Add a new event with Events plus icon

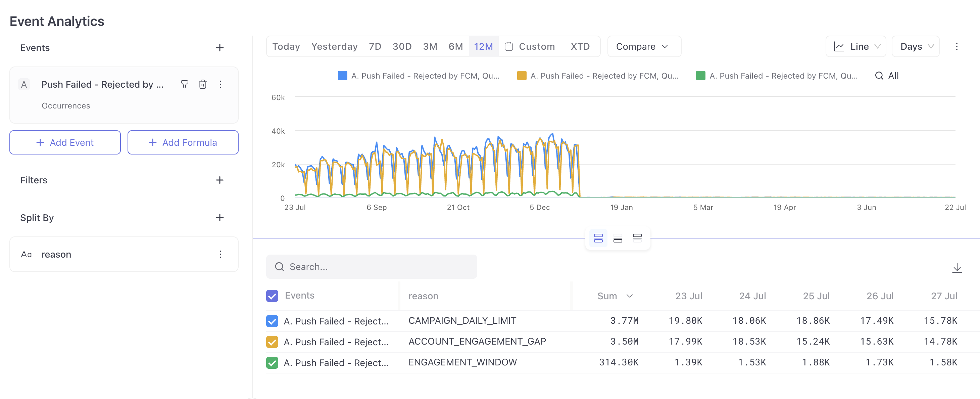pyautogui.click(x=219, y=48)
